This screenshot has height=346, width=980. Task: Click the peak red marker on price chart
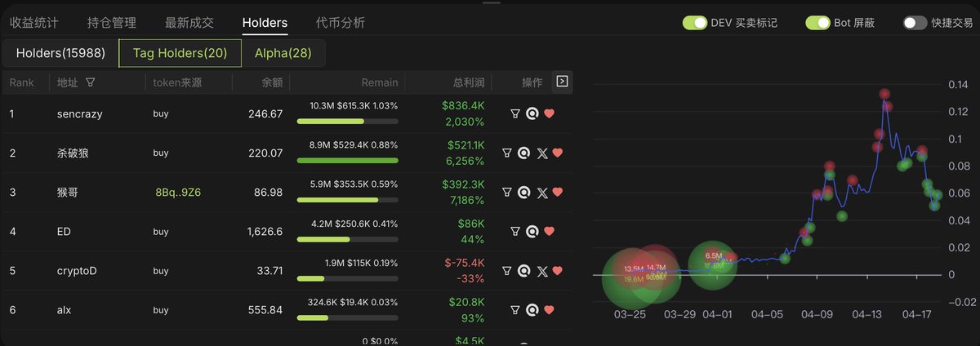[884, 95]
